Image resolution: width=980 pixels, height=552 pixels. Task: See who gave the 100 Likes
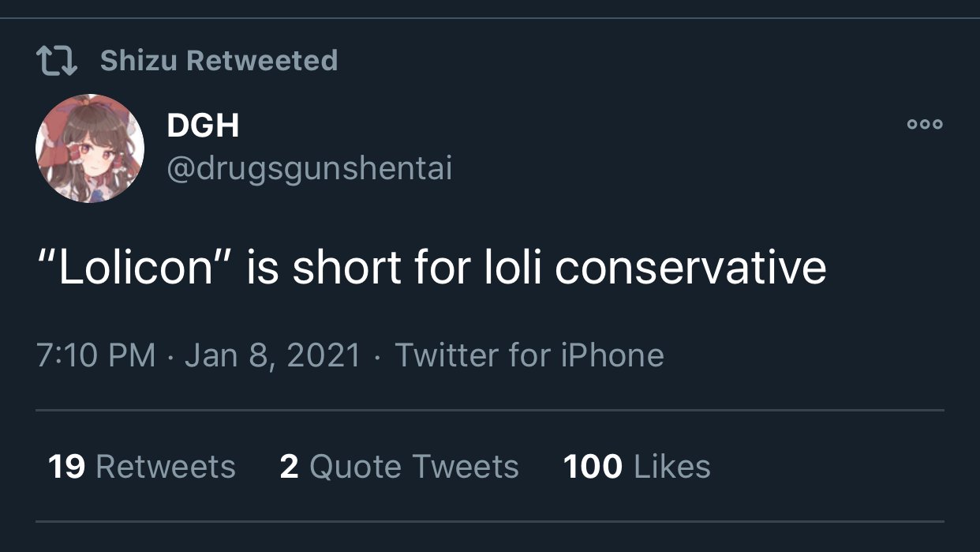tap(636, 466)
